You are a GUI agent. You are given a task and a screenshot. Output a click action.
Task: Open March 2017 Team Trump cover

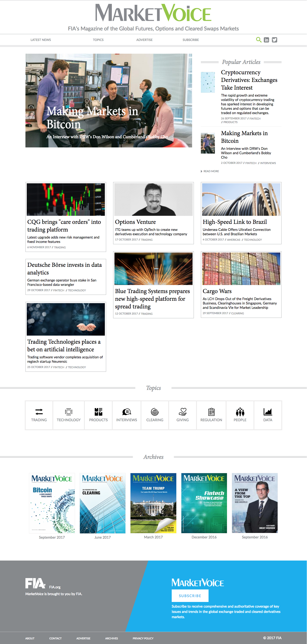(x=153, y=503)
